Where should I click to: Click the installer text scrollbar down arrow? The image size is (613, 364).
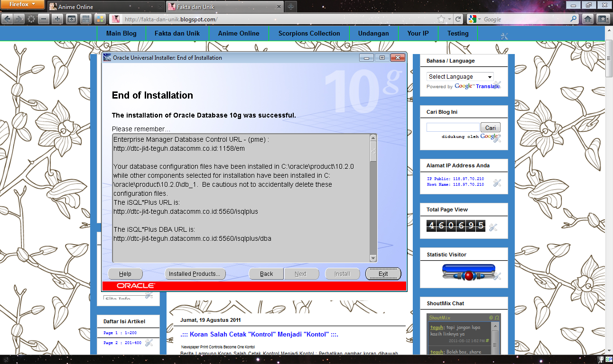point(373,258)
